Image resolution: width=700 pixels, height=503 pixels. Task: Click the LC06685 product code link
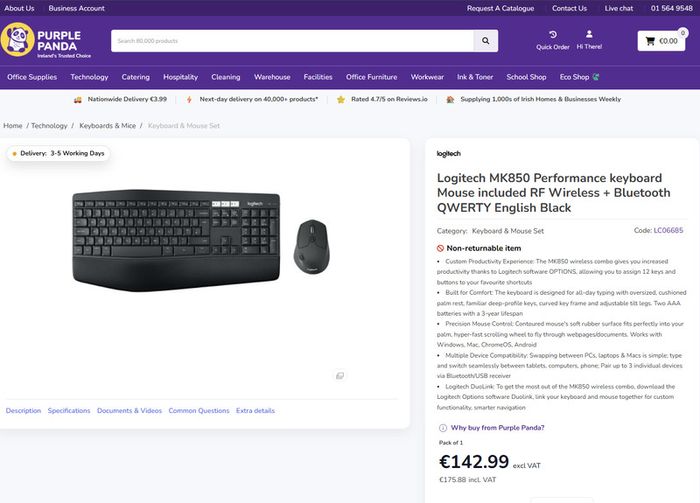tap(668, 230)
